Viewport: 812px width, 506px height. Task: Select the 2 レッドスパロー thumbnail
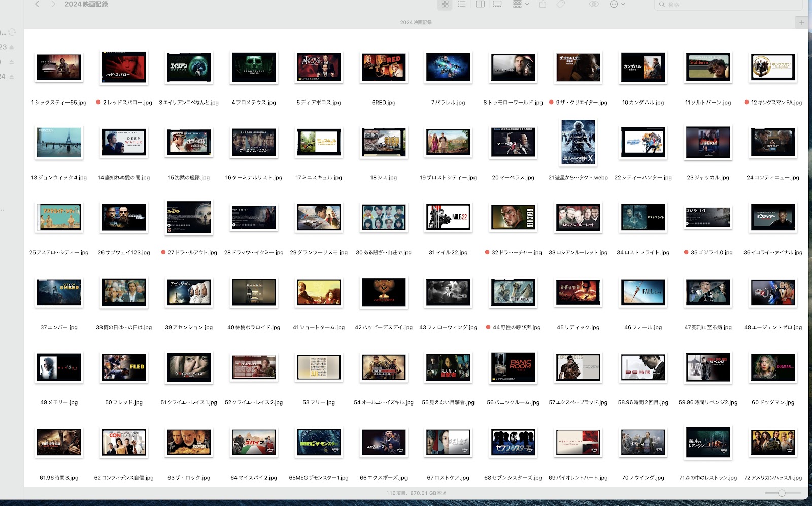124,68
